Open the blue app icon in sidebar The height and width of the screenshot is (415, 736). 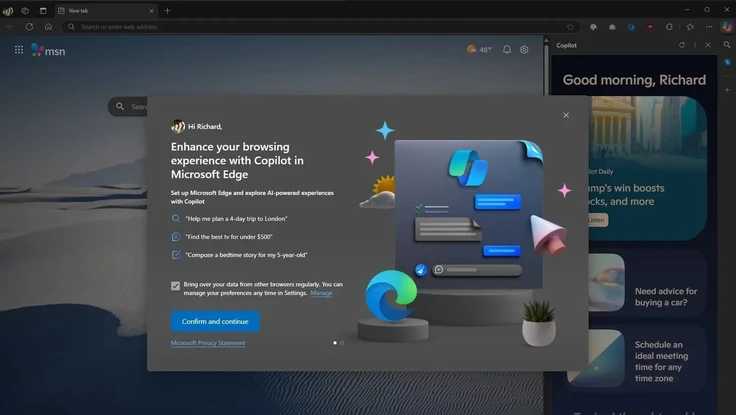tap(727, 62)
